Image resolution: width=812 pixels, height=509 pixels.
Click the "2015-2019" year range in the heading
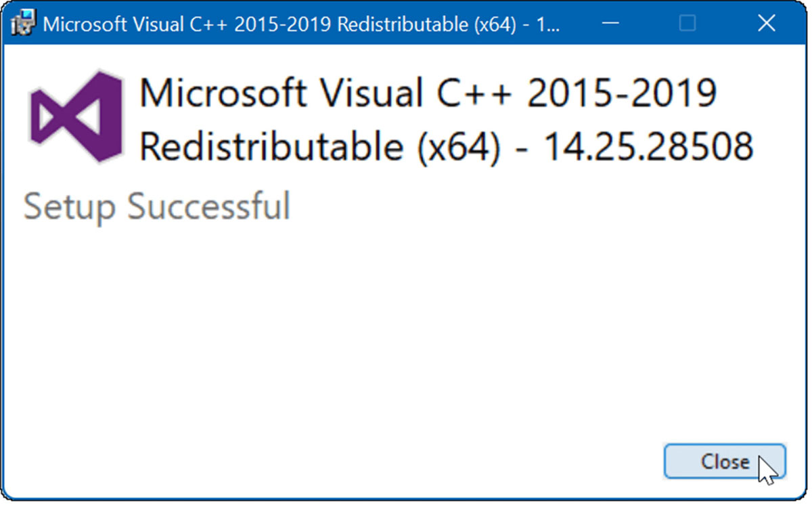point(621,93)
